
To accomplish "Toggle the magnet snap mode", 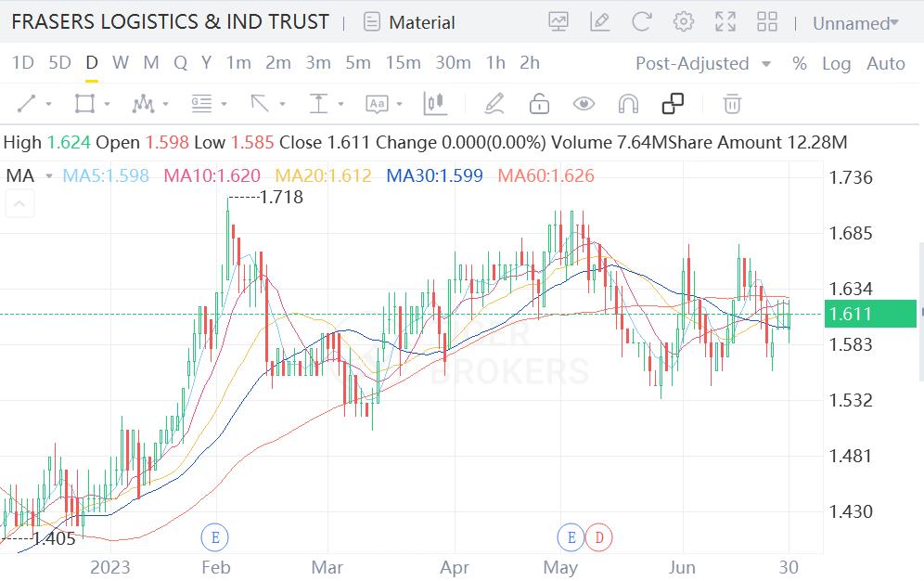I will (628, 104).
